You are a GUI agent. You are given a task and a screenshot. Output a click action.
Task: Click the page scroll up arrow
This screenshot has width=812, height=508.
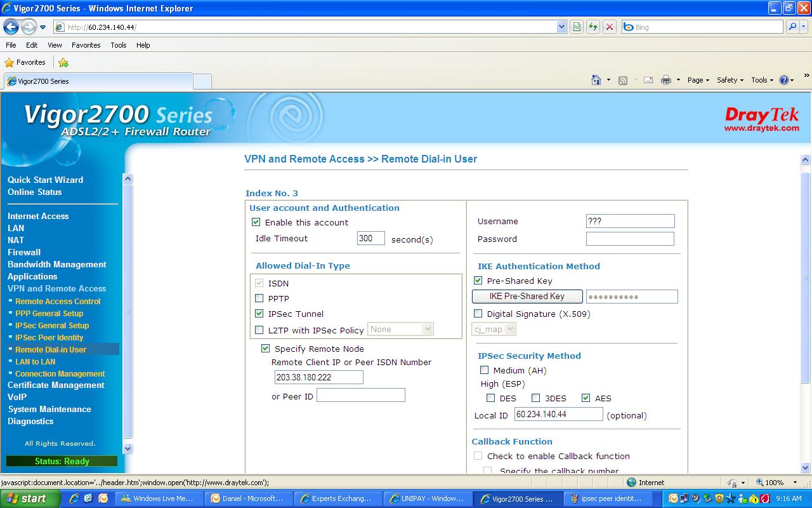(x=806, y=160)
